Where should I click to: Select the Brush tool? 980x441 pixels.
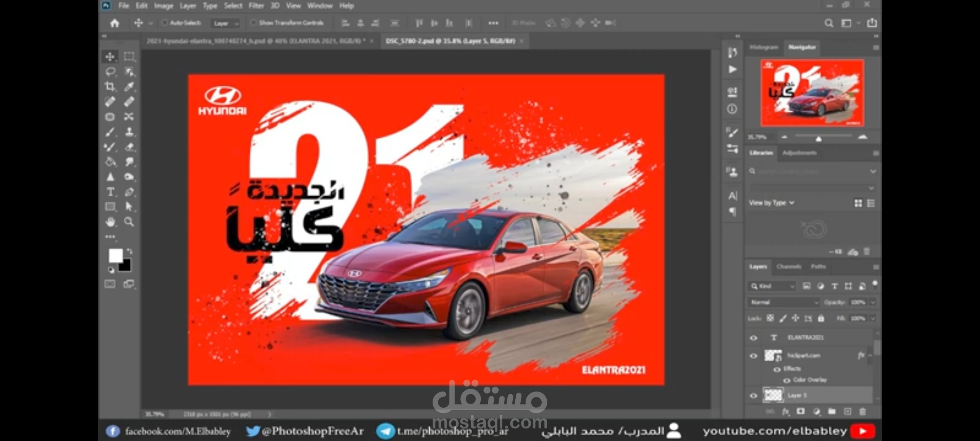(110, 132)
